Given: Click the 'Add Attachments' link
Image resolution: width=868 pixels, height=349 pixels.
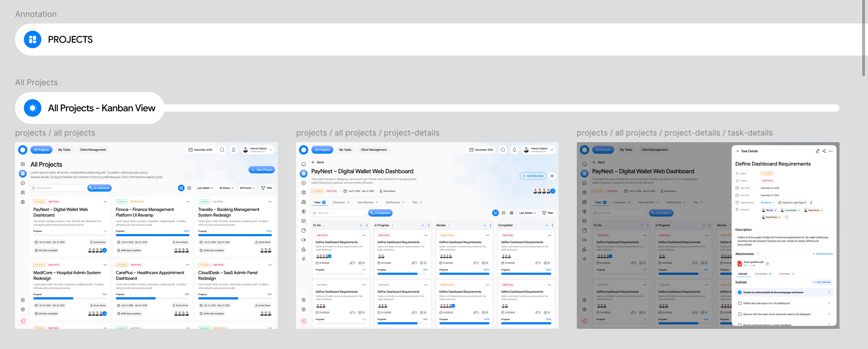Looking at the screenshot, I should point(823,253).
